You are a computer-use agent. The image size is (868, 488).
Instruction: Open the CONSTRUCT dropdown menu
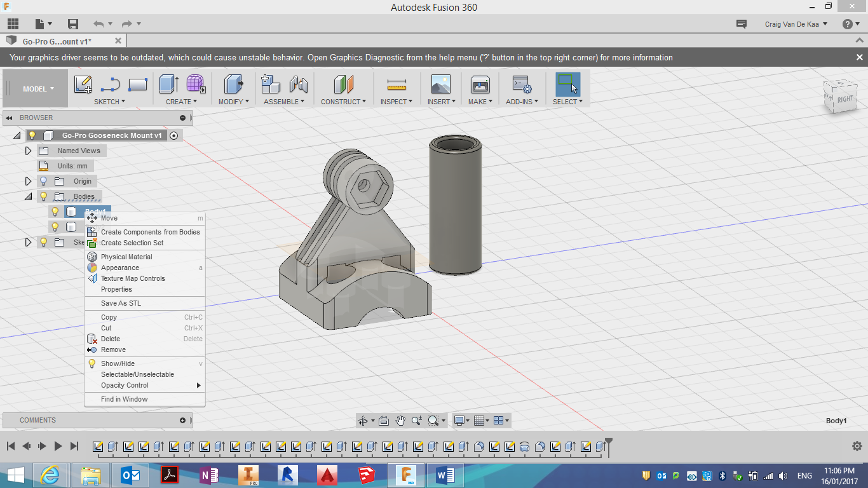click(x=343, y=102)
